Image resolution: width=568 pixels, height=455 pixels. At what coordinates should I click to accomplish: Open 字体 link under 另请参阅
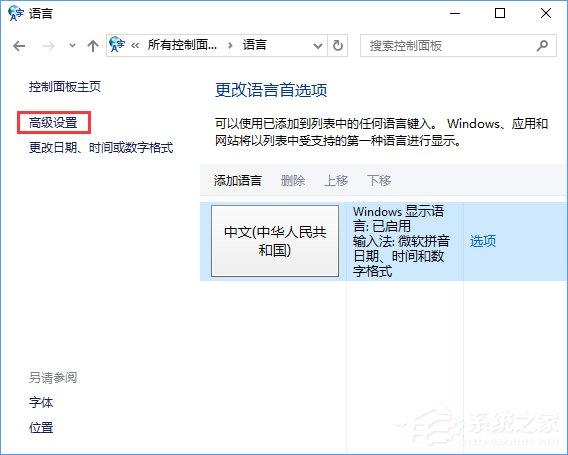[41, 402]
